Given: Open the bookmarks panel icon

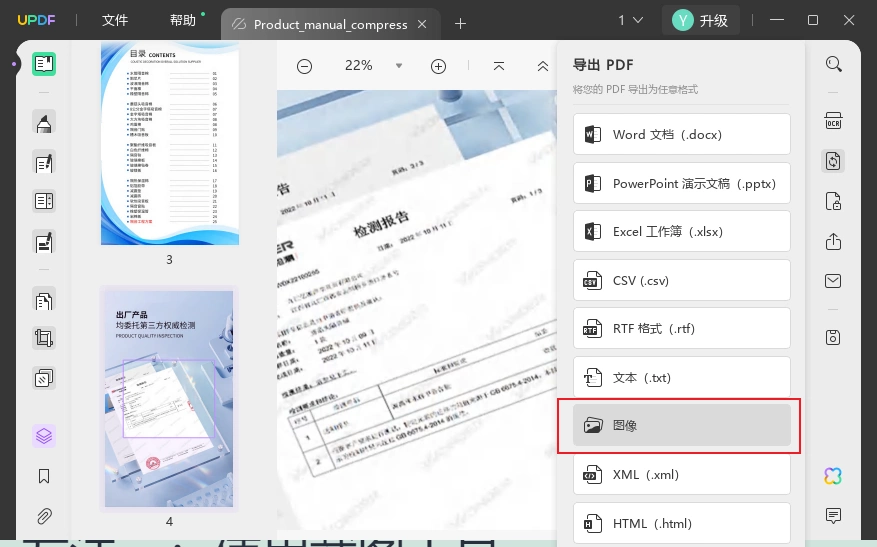Looking at the screenshot, I should [44, 476].
